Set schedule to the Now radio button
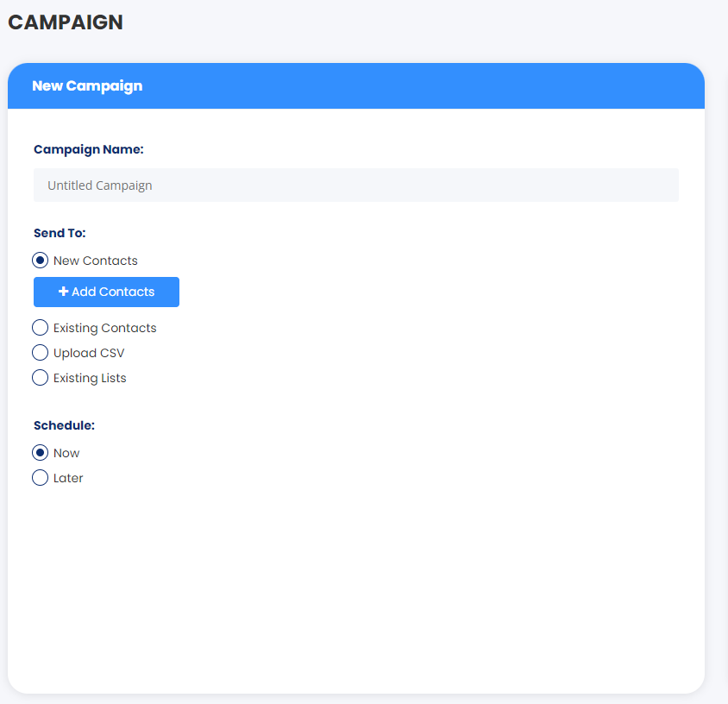The image size is (728, 704). coord(40,452)
